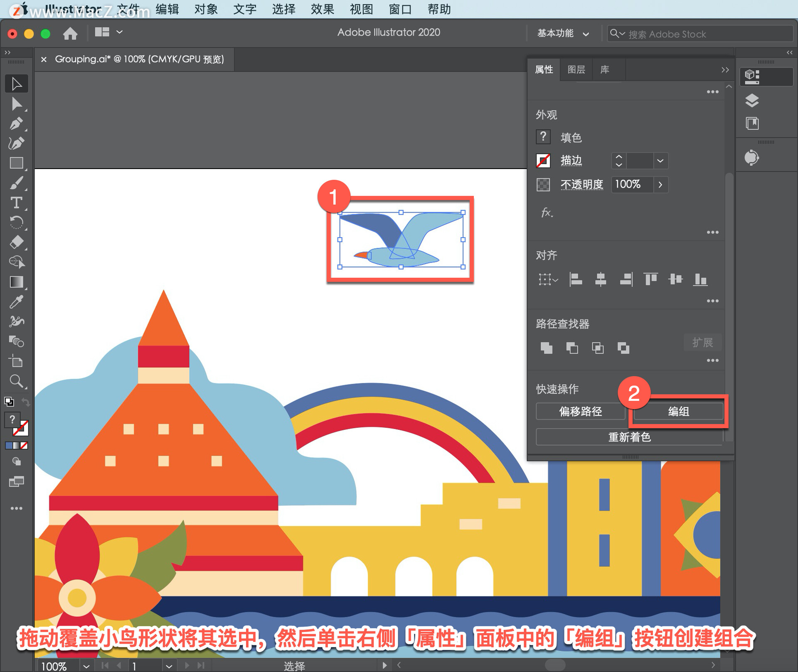Image resolution: width=798 pixels, height=672 pixels.
Task: Select the Curvature tool
Action: click(x=17, y=143)
